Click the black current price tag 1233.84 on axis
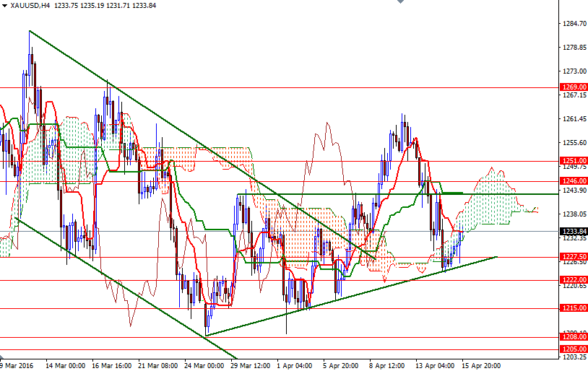 click(x=574, y=231)
